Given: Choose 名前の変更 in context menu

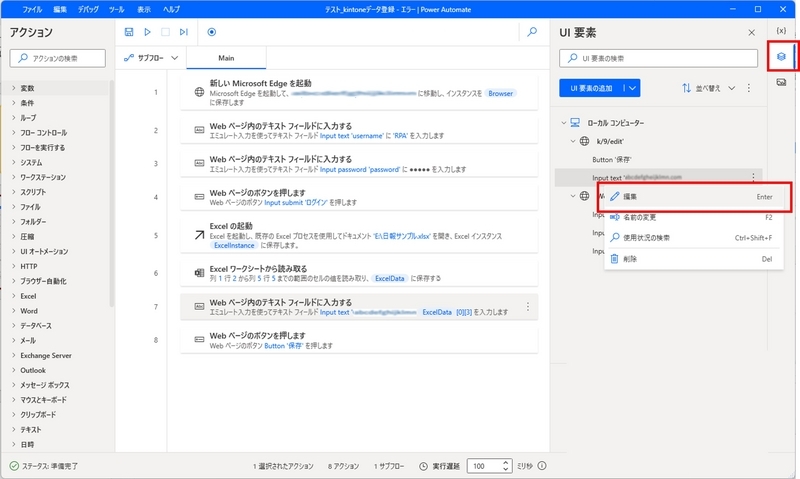Looking at the screenshot, I should click(x=694, y=217).
